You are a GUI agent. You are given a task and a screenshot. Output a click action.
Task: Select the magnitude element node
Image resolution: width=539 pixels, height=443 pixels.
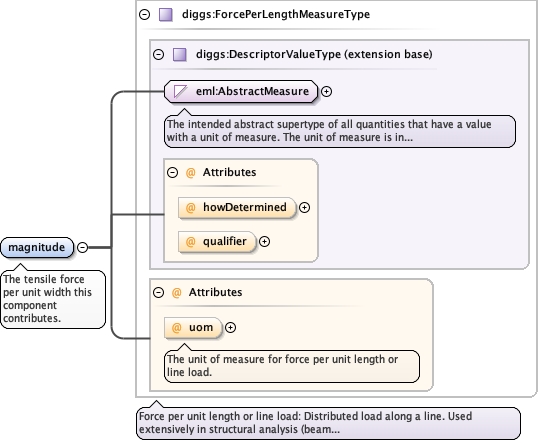[x=37, y=247]
